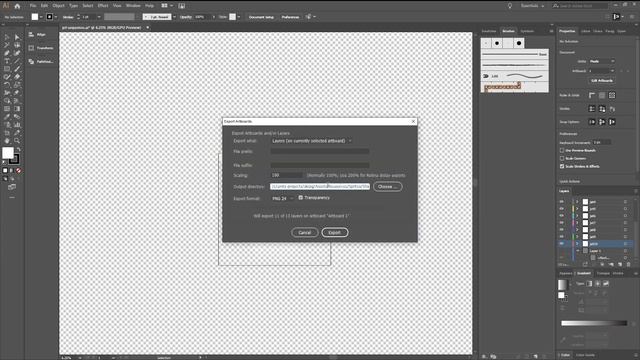Open the Transform collapsed panel
Viewport: 640px width, 360px height.
[x=41, y=48]
